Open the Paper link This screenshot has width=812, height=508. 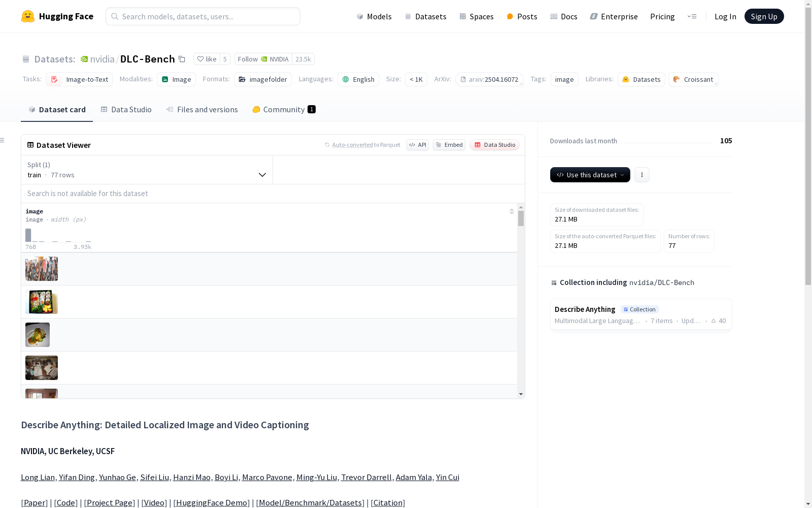tap(35, 502)
